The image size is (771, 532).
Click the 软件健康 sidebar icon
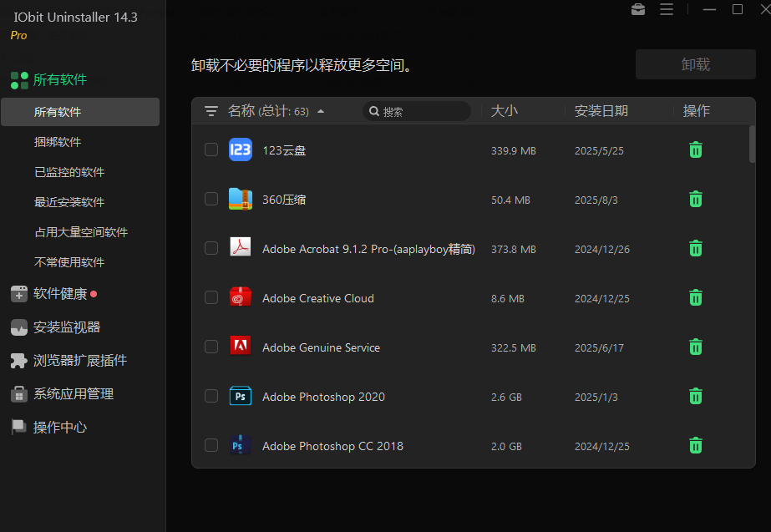point(18,294)
